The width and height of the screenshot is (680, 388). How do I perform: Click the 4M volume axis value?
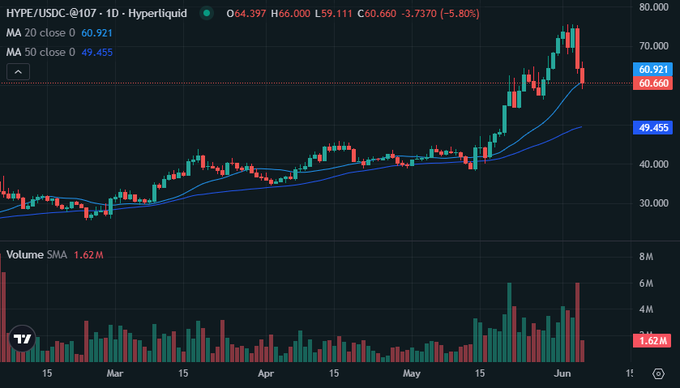646,310
